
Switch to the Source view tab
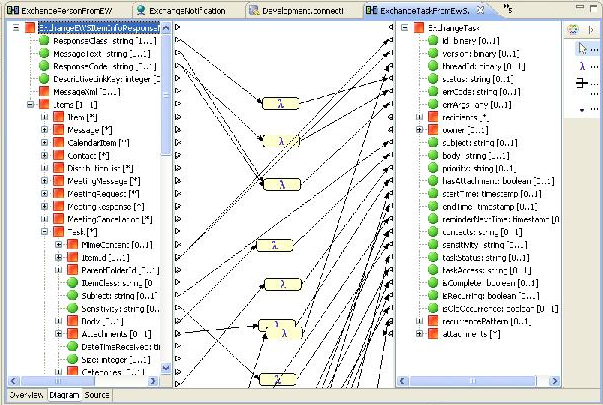[x=97, y=396]
